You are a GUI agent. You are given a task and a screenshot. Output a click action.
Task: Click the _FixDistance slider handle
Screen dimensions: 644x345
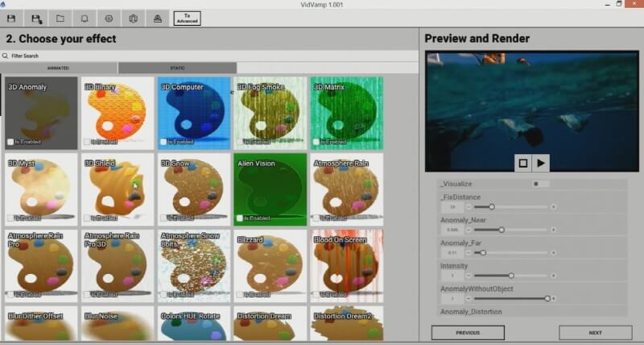[492, 207]
